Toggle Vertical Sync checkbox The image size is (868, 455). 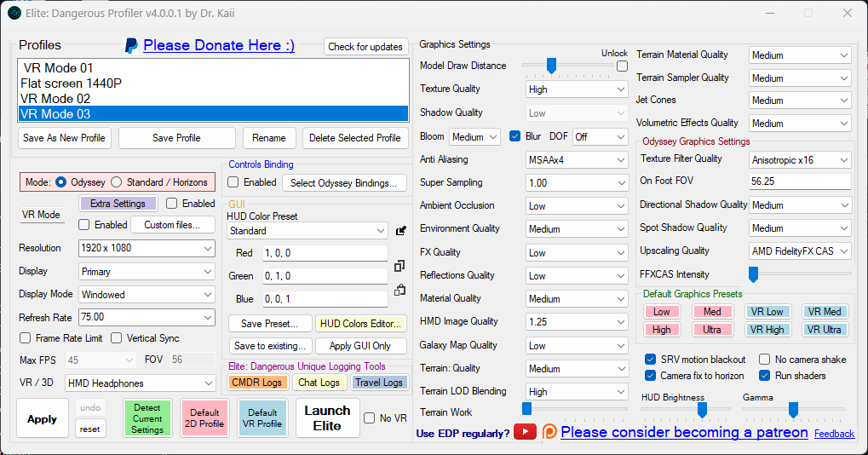click(x=116, y=338)
